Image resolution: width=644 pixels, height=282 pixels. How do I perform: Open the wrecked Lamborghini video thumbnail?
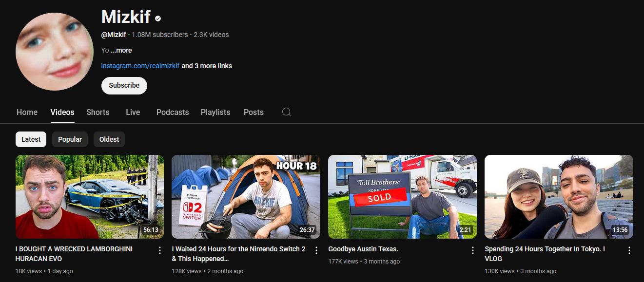pyautogui.click(x=90, y=196)
